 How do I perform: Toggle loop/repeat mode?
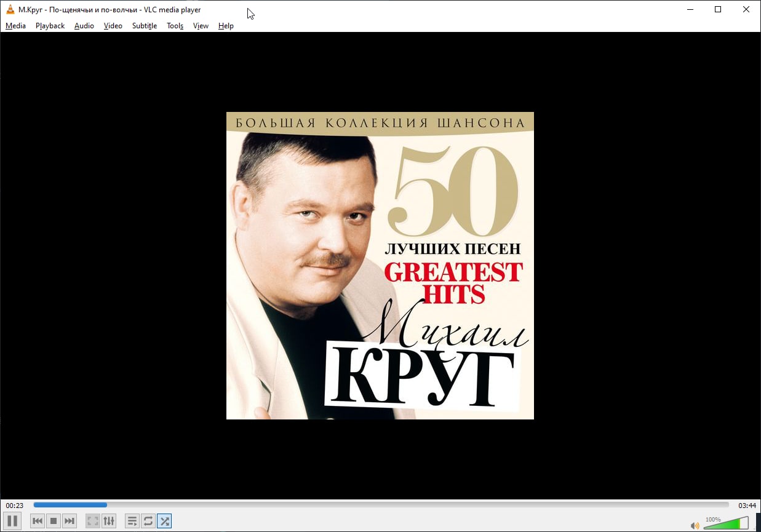(148, 521)
